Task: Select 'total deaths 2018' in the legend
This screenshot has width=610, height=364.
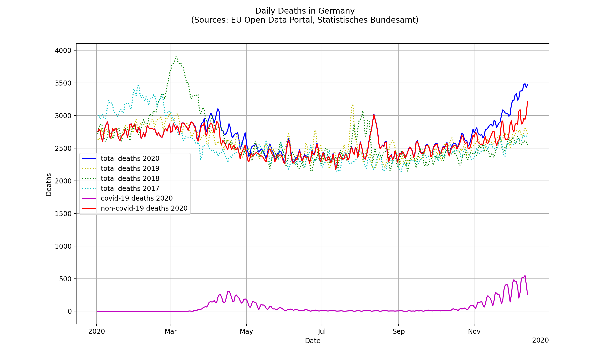Action: (130, 179)
